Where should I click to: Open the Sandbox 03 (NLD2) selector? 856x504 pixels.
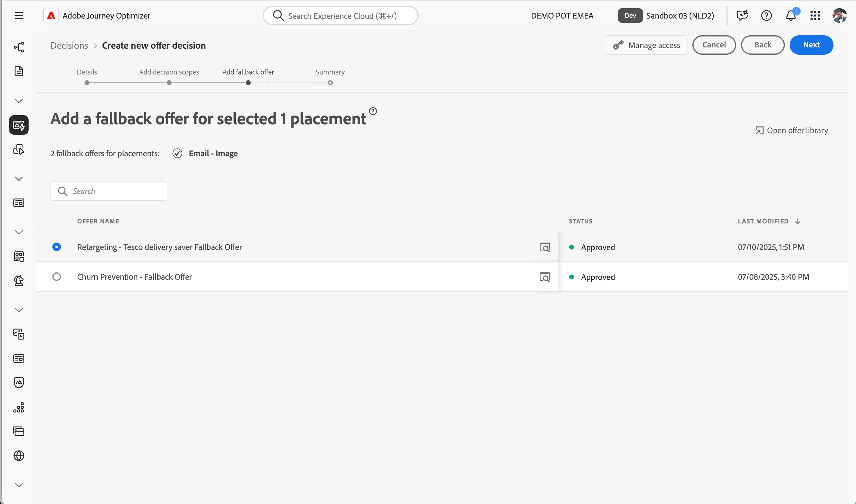click(x=666, y=16)
